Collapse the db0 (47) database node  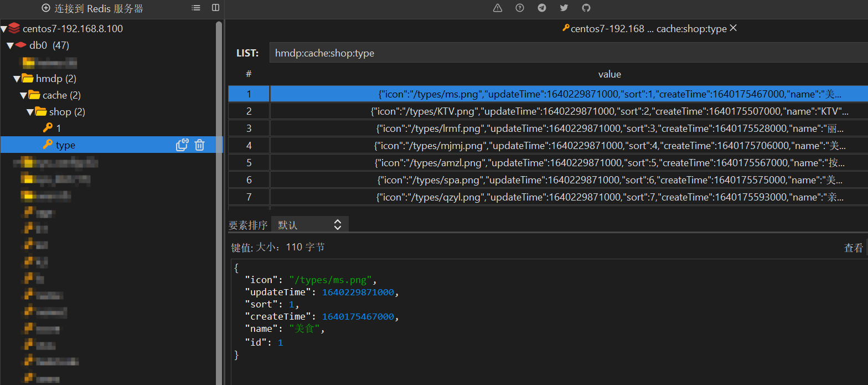click(x=10, y=45)
